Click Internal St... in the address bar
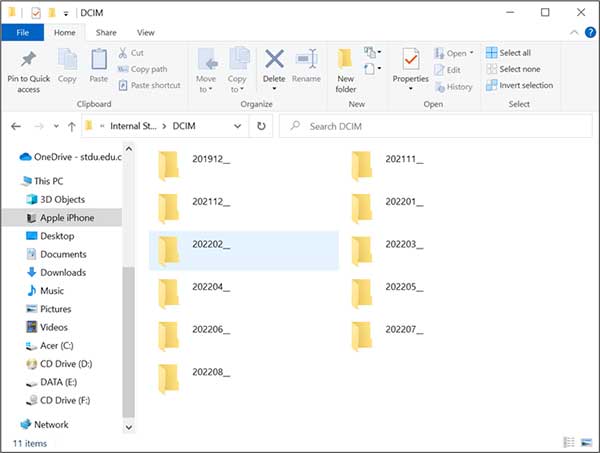 [x=133, y=126]
